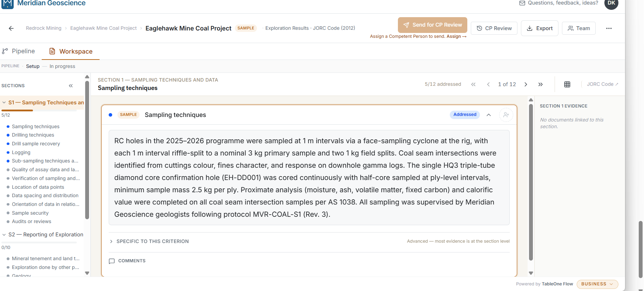
Task: Click the sampling techniques text field
Action: tap(309, 178)
